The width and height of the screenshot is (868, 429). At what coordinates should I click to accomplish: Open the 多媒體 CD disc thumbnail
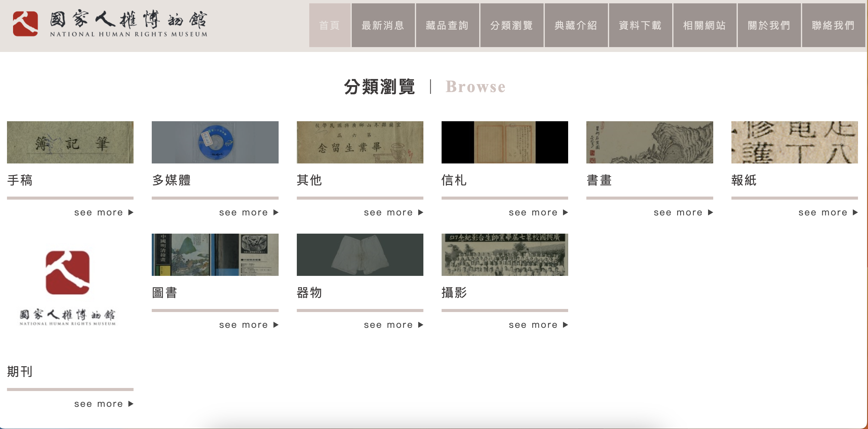[x=215, y=142]
